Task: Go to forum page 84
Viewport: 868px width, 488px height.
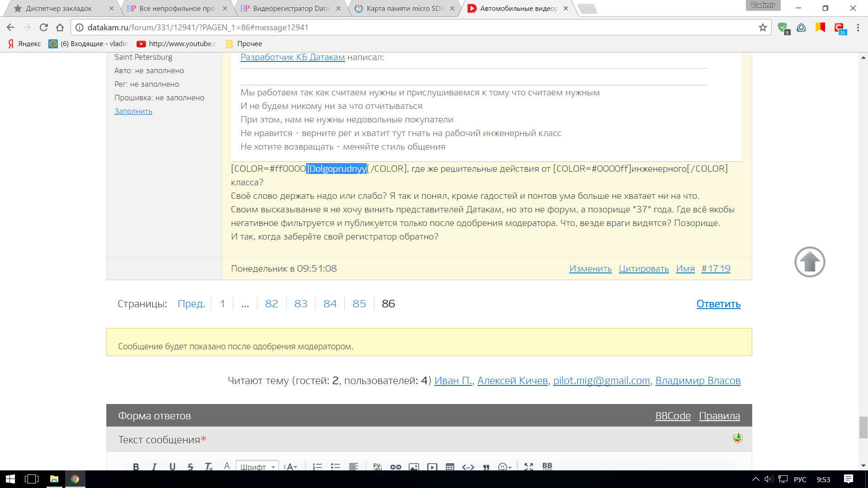Action: tap(330, 304)
